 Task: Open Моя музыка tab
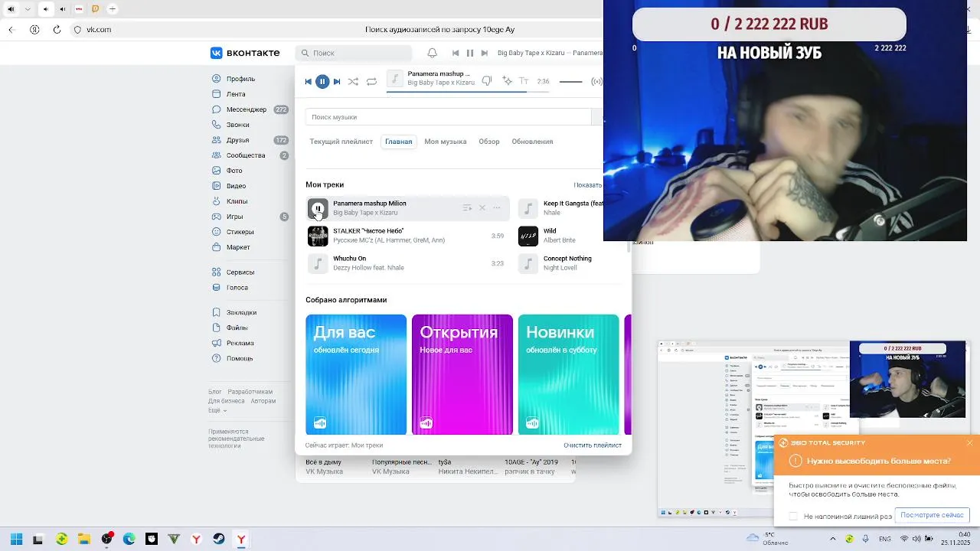(x=446, y=142)
